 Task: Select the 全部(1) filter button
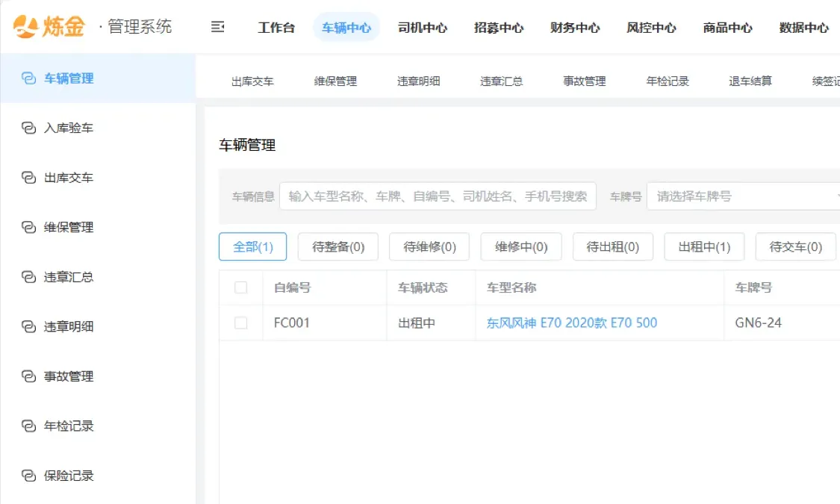(252, 246)
